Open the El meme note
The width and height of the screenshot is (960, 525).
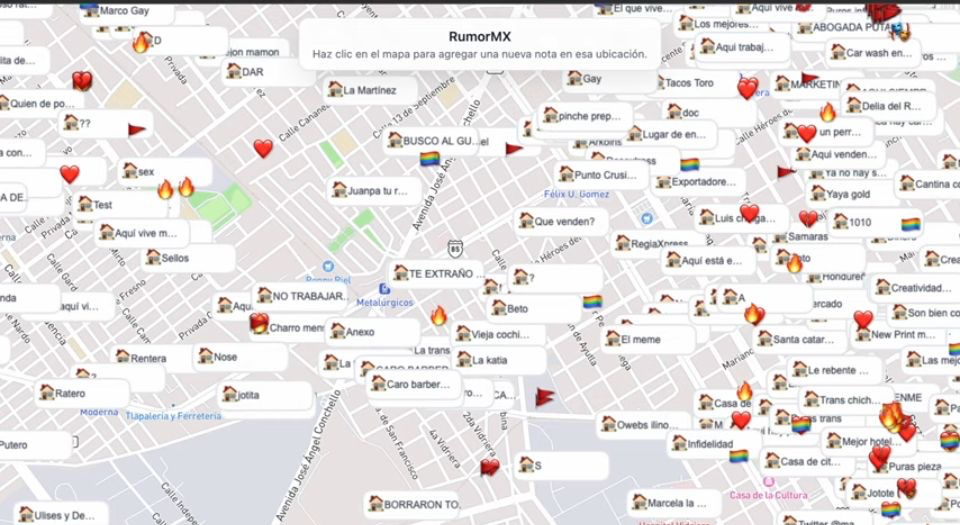648,338
